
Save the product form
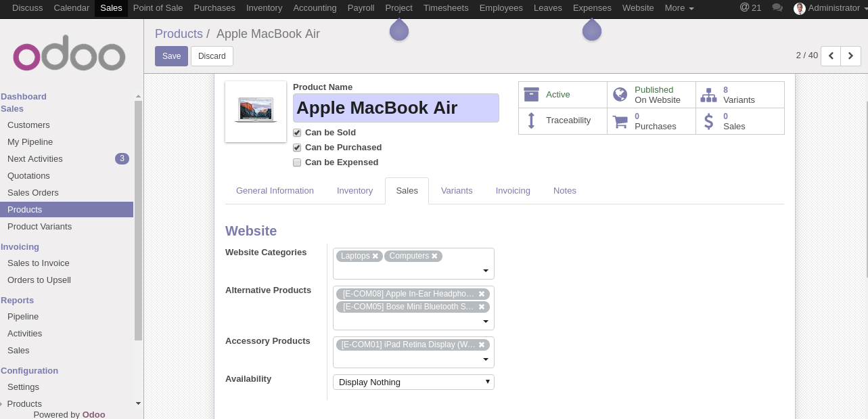(171, 56)
